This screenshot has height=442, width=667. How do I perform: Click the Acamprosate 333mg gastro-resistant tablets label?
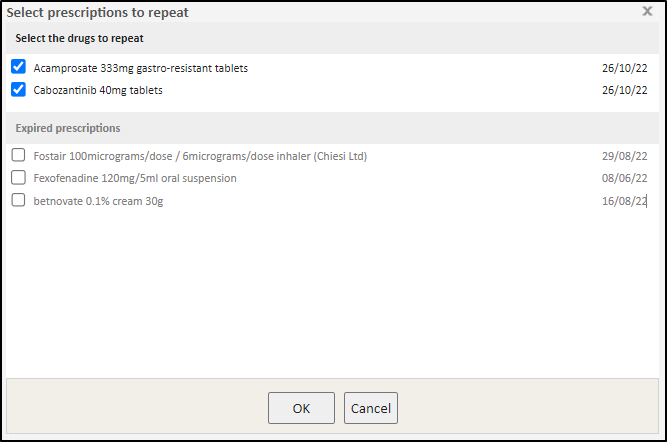pyautogui.click(x=140, y=68)
